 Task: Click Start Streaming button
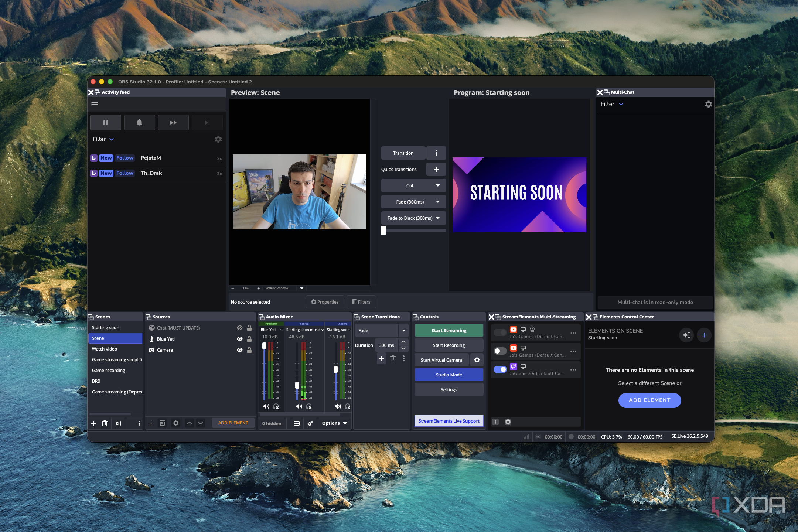pyautogui.click(x=449, y=330)
